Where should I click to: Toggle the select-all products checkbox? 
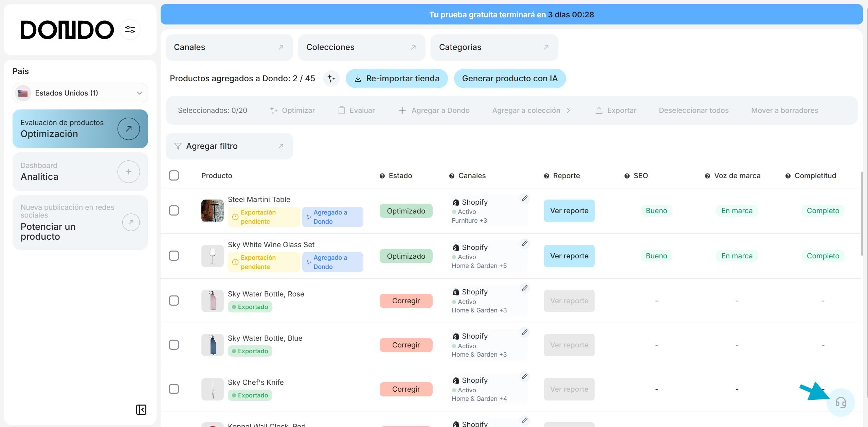[x=174, y=175]
